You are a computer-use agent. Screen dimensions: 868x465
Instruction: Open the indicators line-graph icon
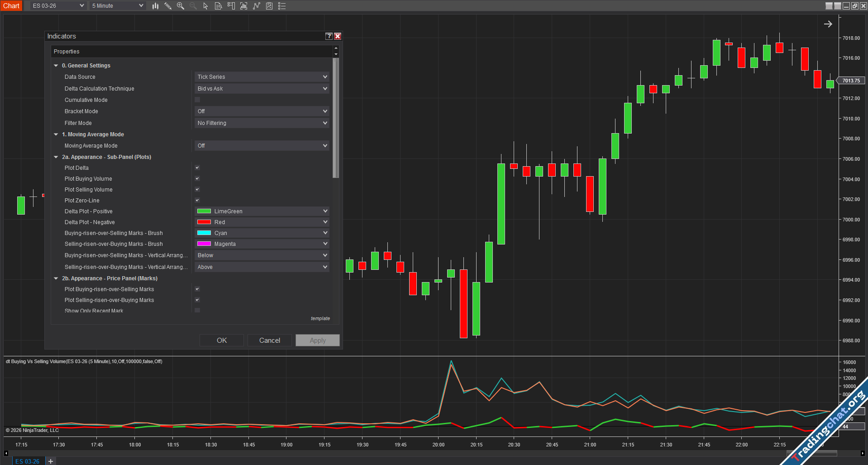257,6
